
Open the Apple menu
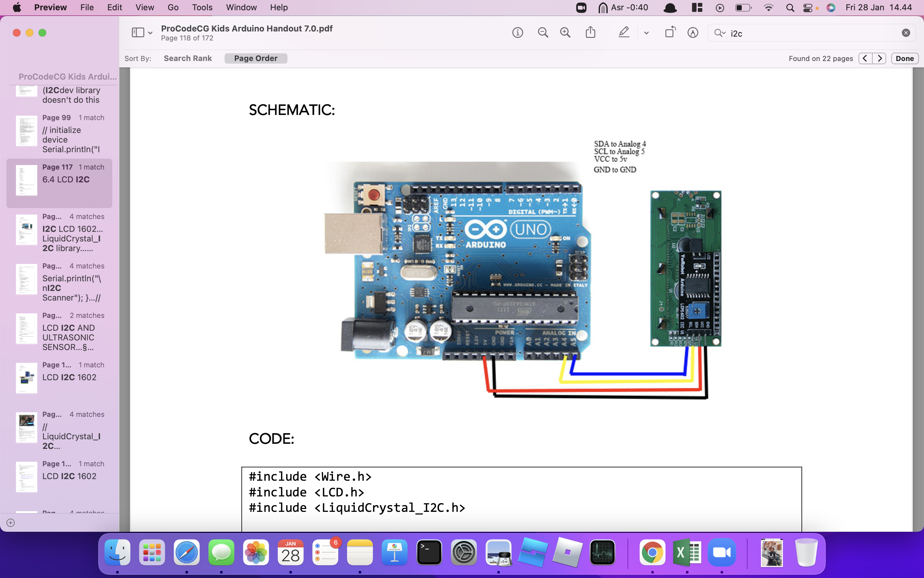(x=17, y=7)
